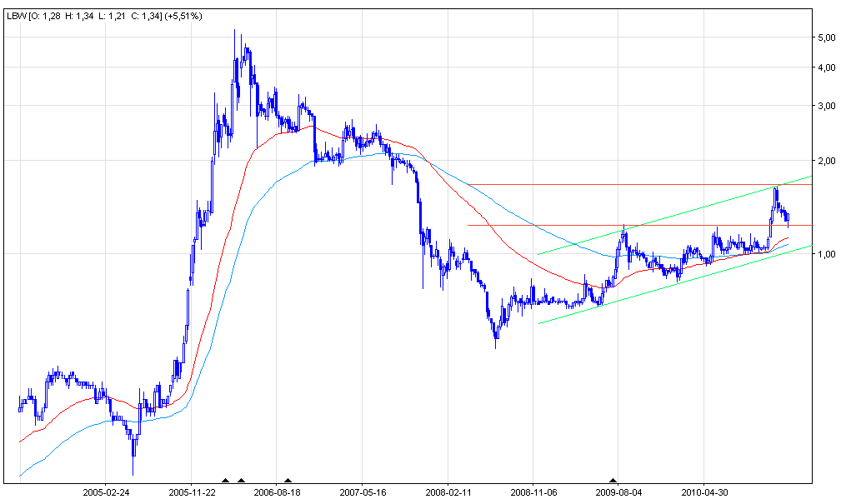Click triangle marker above the 2006-08-18 date

click(x=288, y=481)
